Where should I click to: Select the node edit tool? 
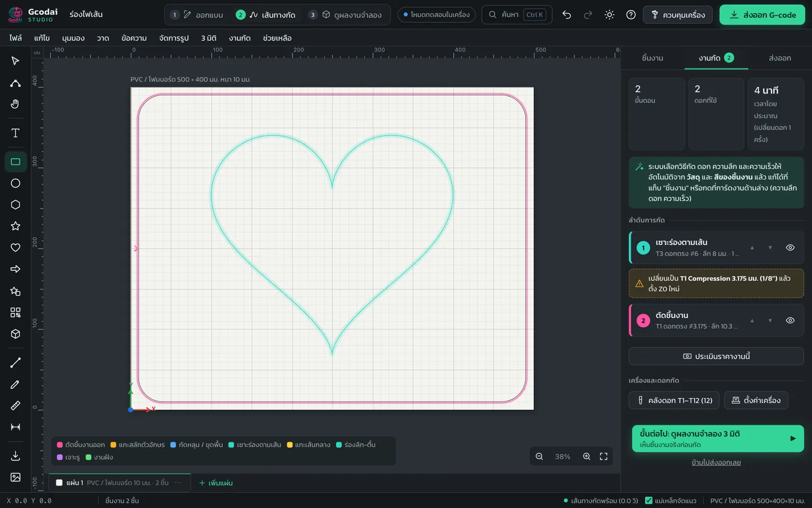(15, 83)
